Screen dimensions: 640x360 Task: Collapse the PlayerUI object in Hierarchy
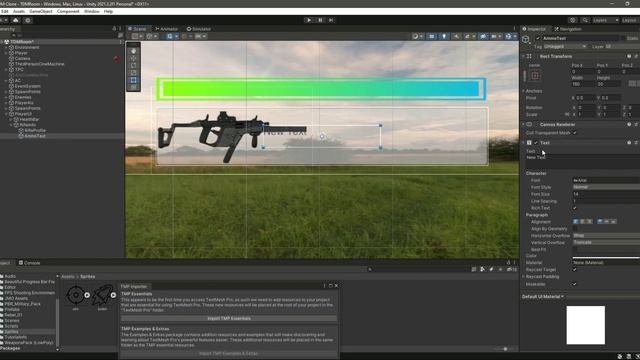coord(6,114)
